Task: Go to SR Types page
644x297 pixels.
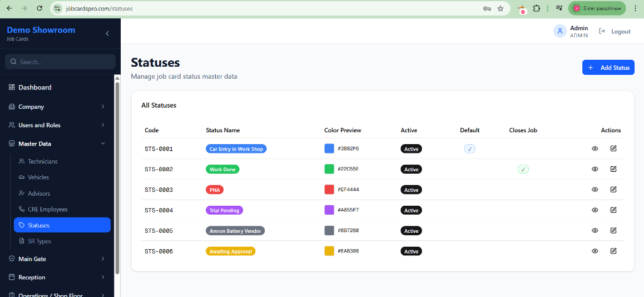Action: pyautogui.click(x=40, y=241)
